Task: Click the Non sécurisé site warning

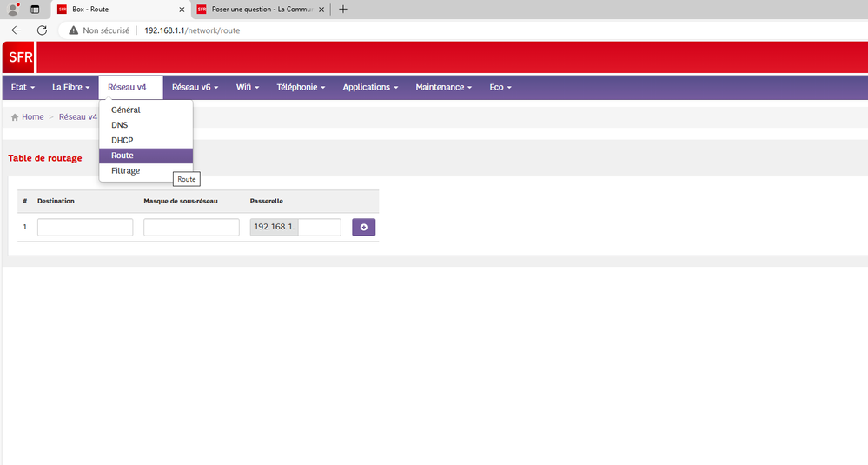Action: pyautogui.click(x=97, y=30)
